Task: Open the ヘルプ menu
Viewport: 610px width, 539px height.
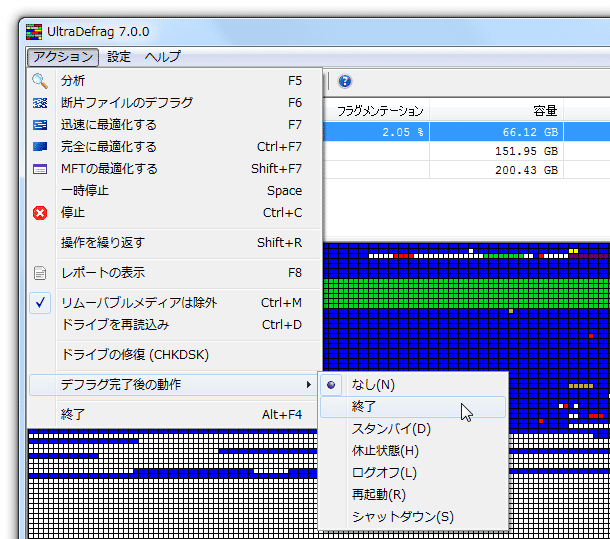Action: tap(162, 57)
